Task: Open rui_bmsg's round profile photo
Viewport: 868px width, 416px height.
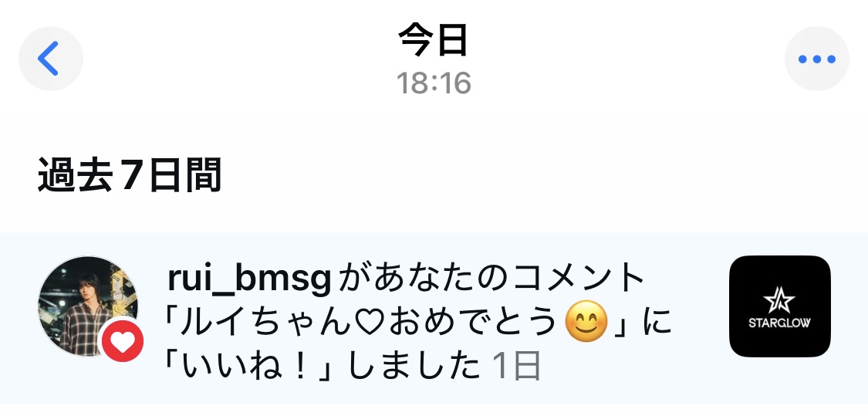Action: click(x=87, y=306)
